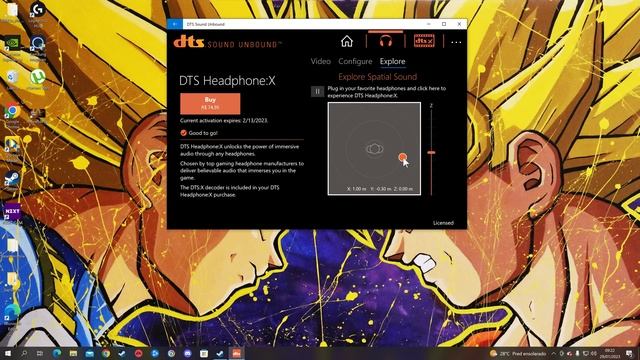Screen dimensions: 640x360
Task: Open the Mail app from the taskbar
Action: click(89, 353)
